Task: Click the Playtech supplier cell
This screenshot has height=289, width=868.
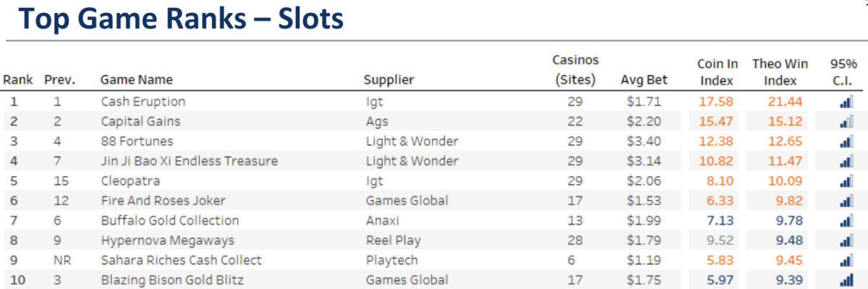Action: (391, 260)
